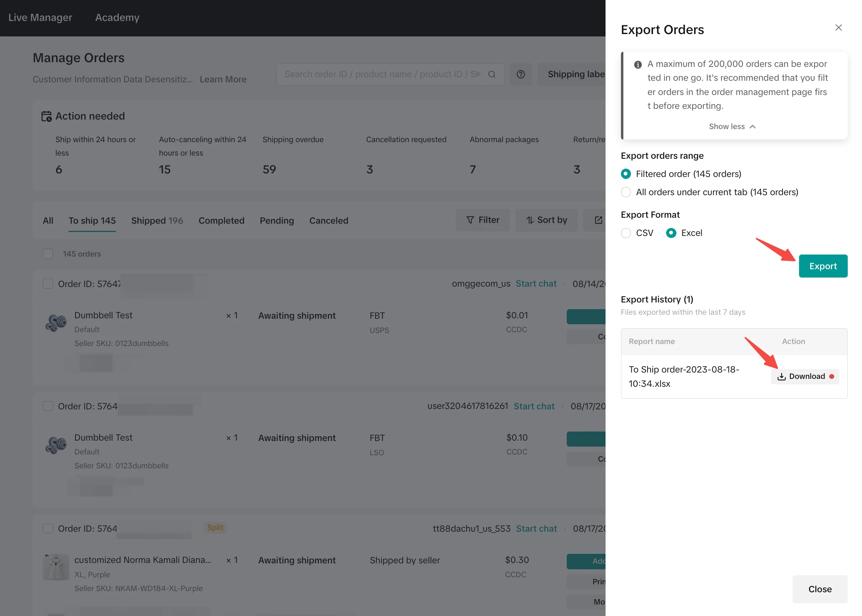Click the Action needed calendar icon
862x616 pixels.
click(46, 116)
